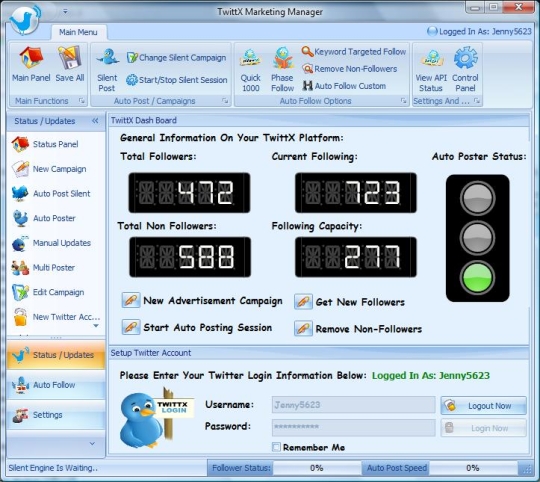Open Silent Post from the ribbon
This screenshot has width=540, height=482.
click(x=107, y=70)
